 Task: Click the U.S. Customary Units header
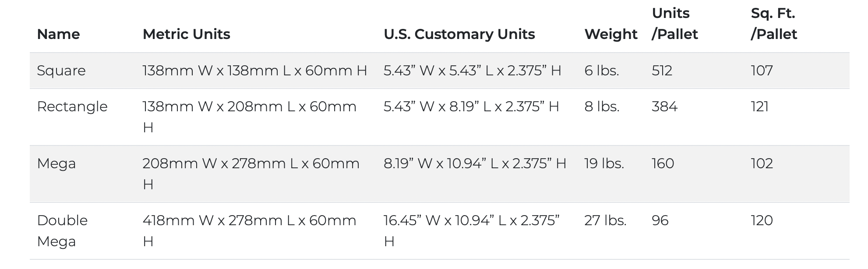coord(459,34)
